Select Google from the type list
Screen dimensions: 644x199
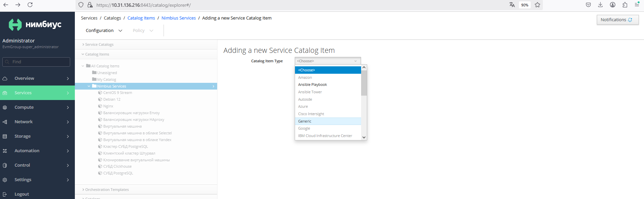(328, 128)
